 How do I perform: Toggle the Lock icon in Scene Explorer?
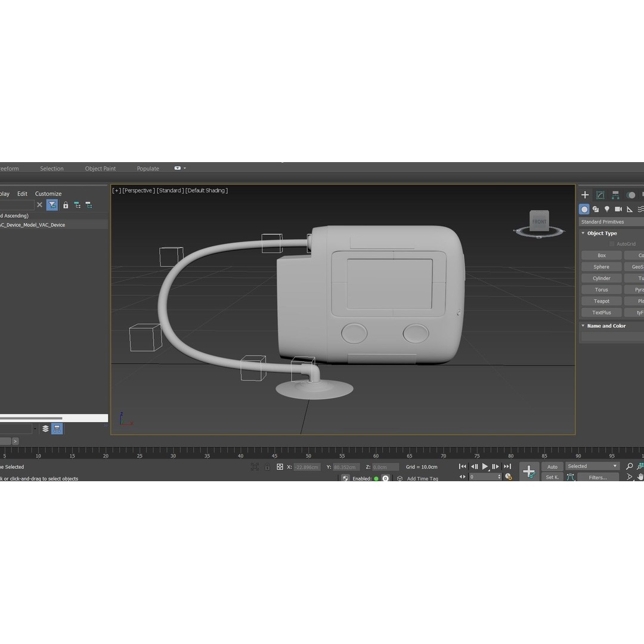(65, 205)
